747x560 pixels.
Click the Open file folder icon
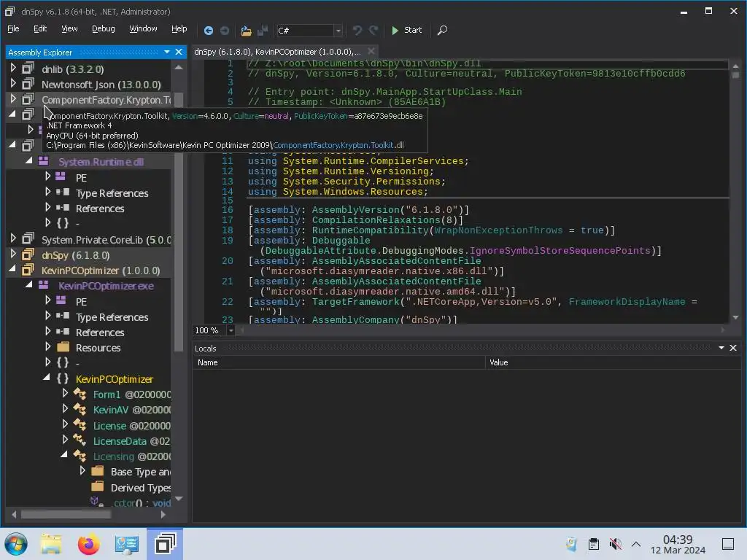point(246,31)
